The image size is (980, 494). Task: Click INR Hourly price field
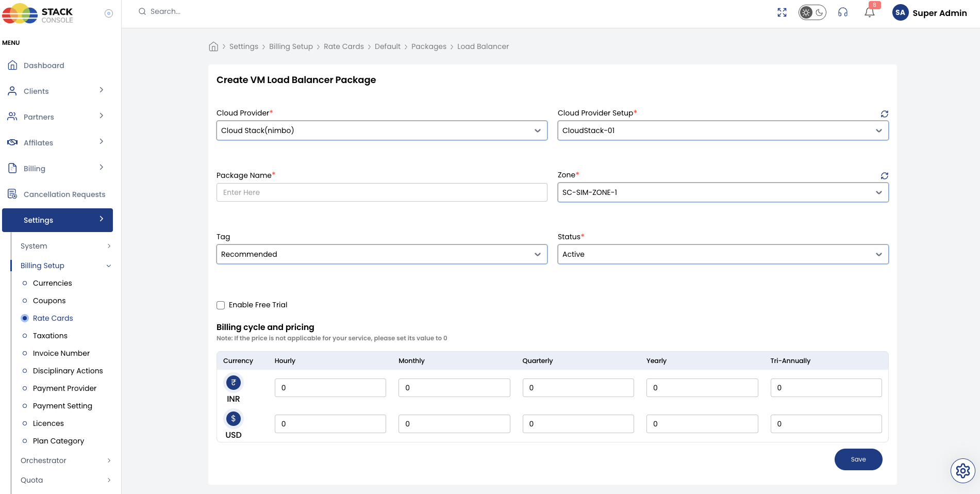(330, 388)
